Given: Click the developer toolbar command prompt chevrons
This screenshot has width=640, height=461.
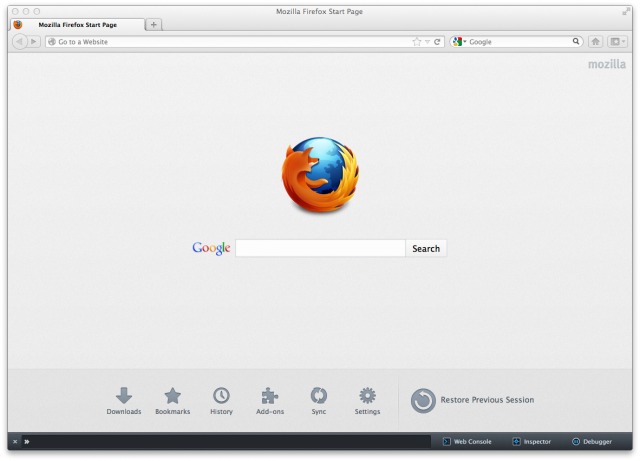Looking at the screenshot, I should 27,441.
